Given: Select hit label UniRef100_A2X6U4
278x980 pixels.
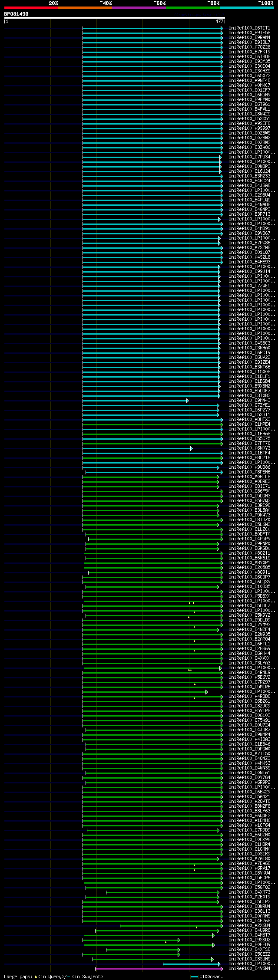Looking at the screenshot, I should click(x=249, y=925).
